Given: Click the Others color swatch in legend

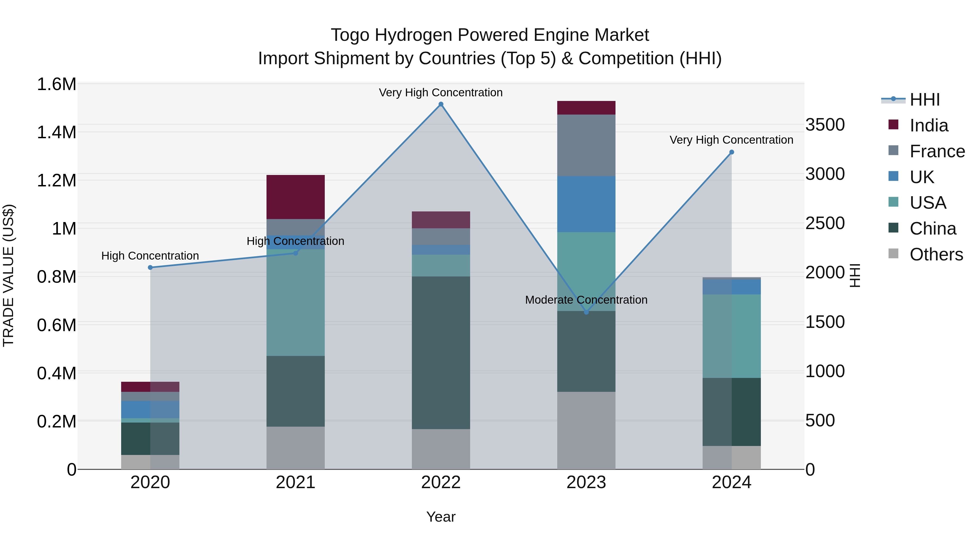Looking at the screenshot, I should 893,254.
